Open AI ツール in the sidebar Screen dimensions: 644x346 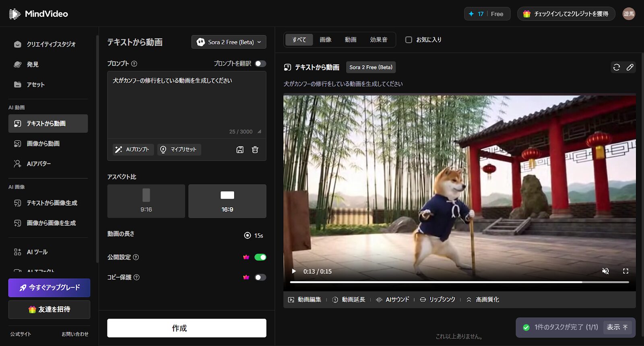point(48,252)
